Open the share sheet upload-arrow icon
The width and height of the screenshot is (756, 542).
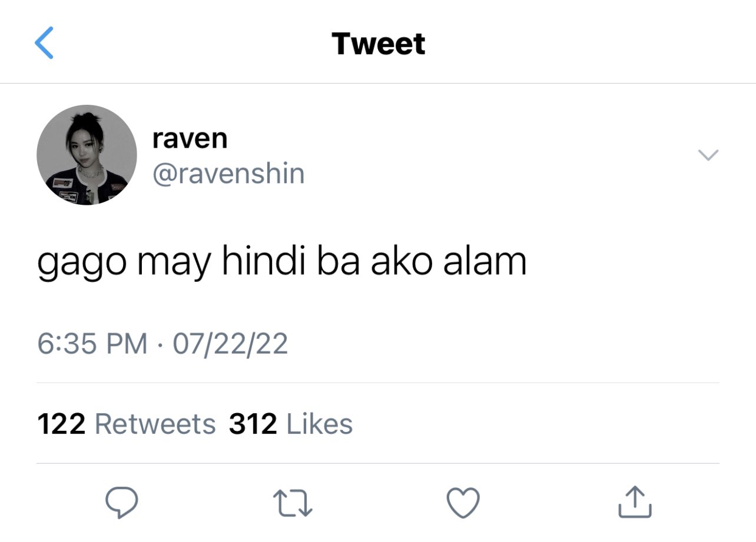[x=635, y=502]
